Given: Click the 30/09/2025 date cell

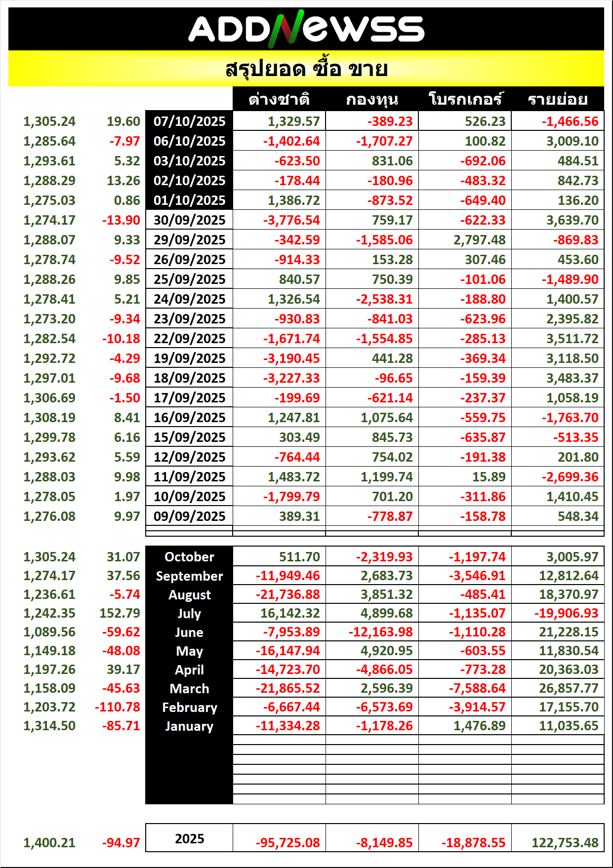Looking at the screenshot, I should (x=189, y=220).
